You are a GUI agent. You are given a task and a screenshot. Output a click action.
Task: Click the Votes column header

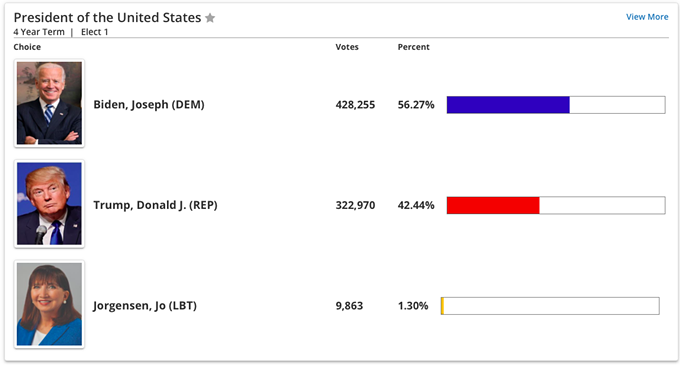(x=347, y=47)
